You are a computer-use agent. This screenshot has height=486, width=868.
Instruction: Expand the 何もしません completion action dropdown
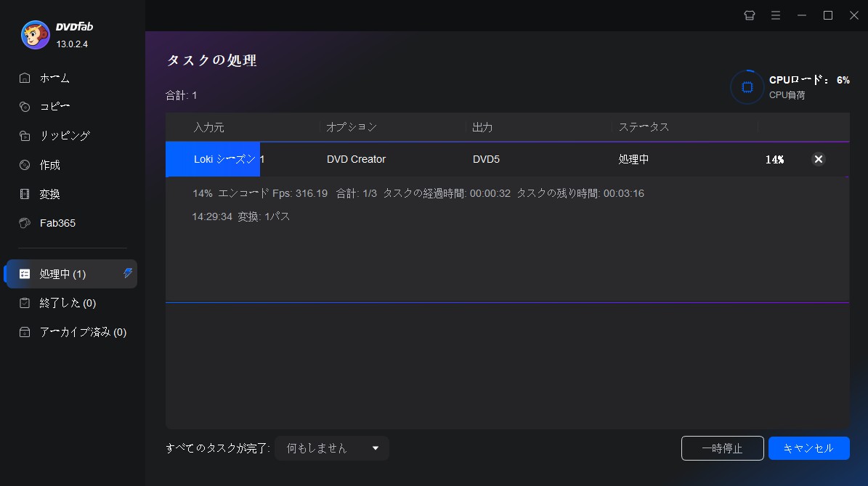332,448
